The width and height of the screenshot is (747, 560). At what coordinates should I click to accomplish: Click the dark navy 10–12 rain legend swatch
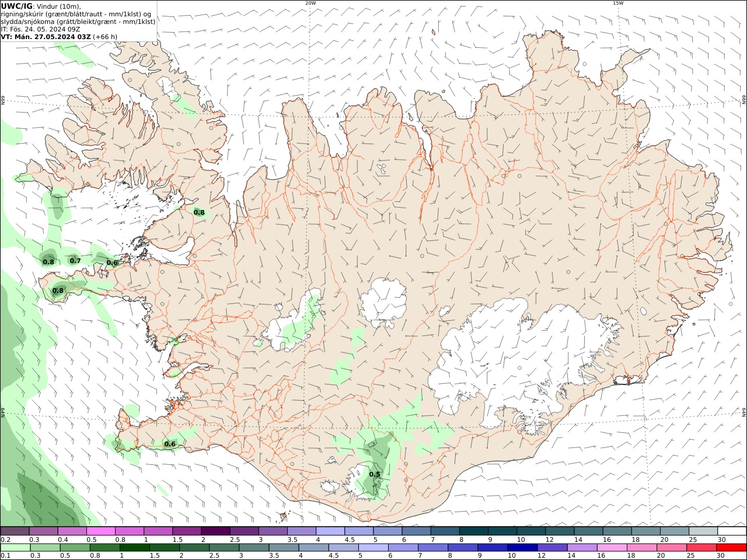522,548
